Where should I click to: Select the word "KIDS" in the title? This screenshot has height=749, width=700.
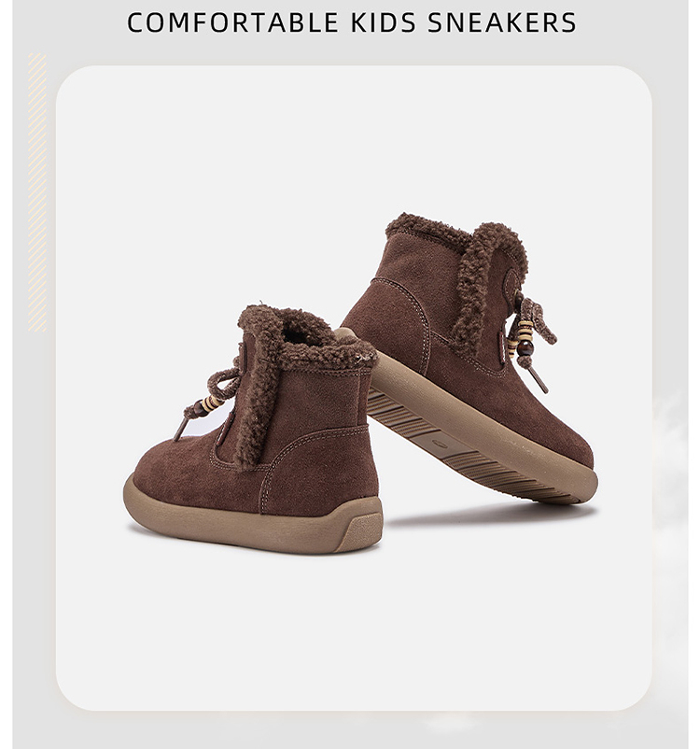tap(382, 22)
